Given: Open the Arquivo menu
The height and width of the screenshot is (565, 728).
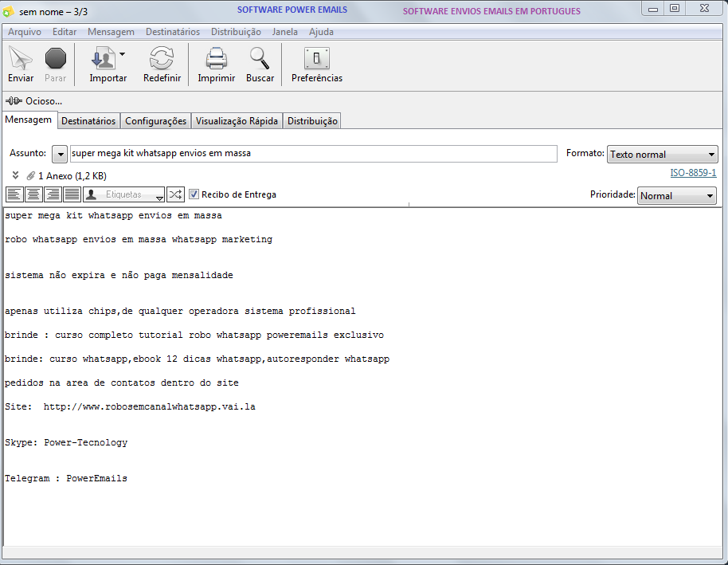Looking at the screenshot, I should [x=25, y=32].
